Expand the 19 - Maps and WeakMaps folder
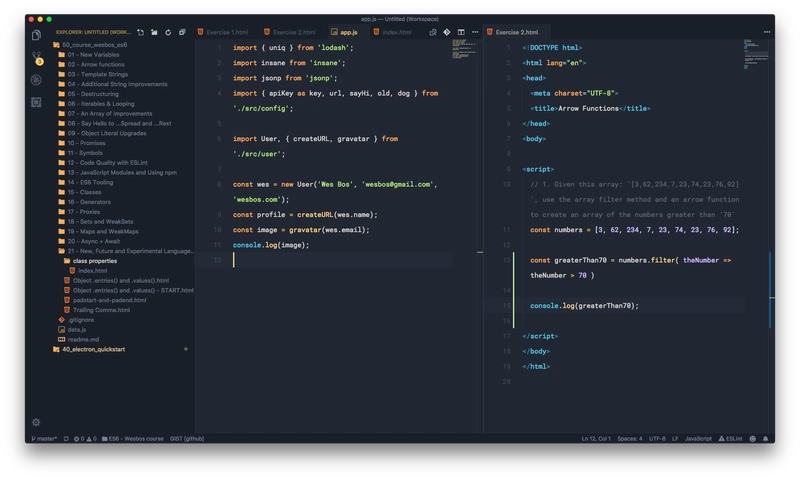The width and height of the screenshot is (800, 479). [103, 232]
